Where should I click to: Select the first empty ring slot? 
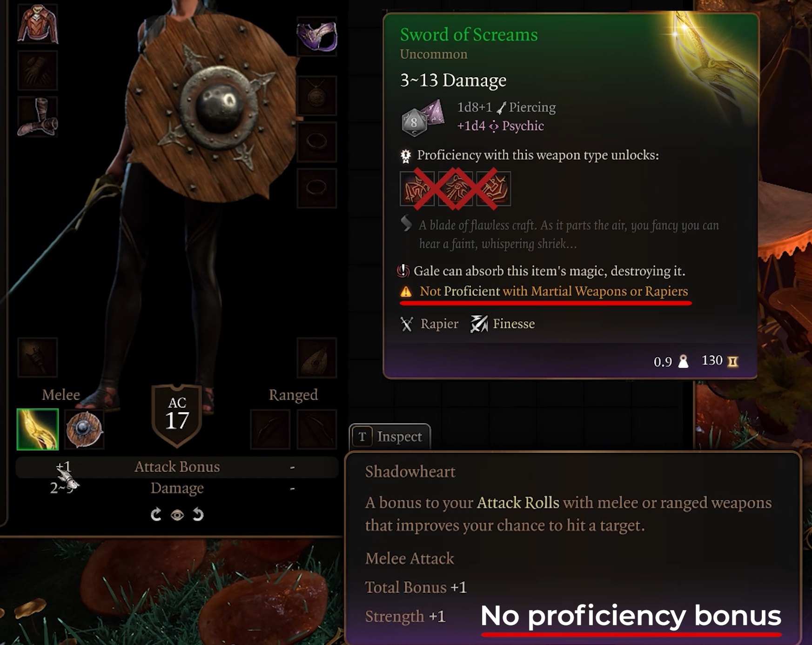pos(316,142)
